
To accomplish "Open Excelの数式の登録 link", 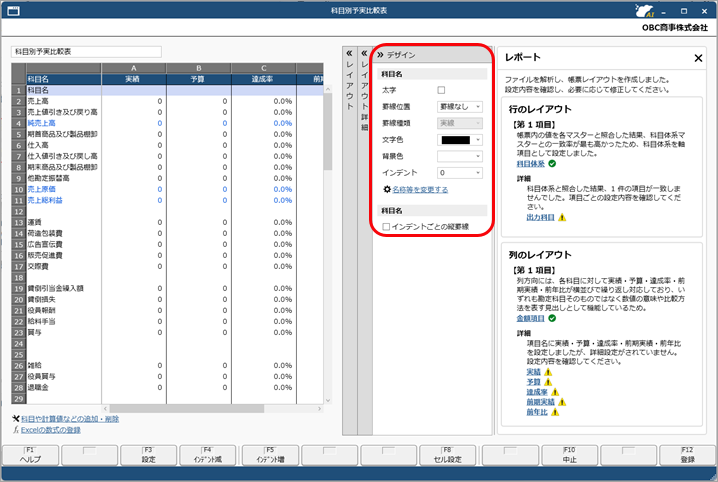I will [x=51, y=430].
